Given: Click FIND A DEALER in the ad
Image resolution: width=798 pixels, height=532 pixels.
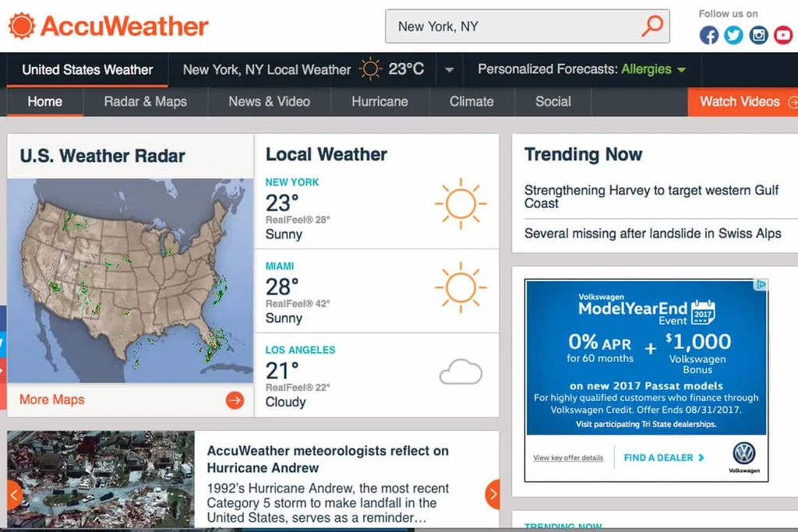Looking at the screenshot, I should (x=664, y=458).
